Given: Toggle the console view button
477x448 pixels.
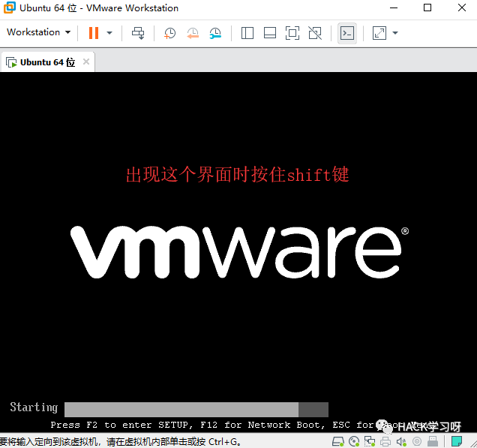Looking at the screenshot, I should click(347, 33).
